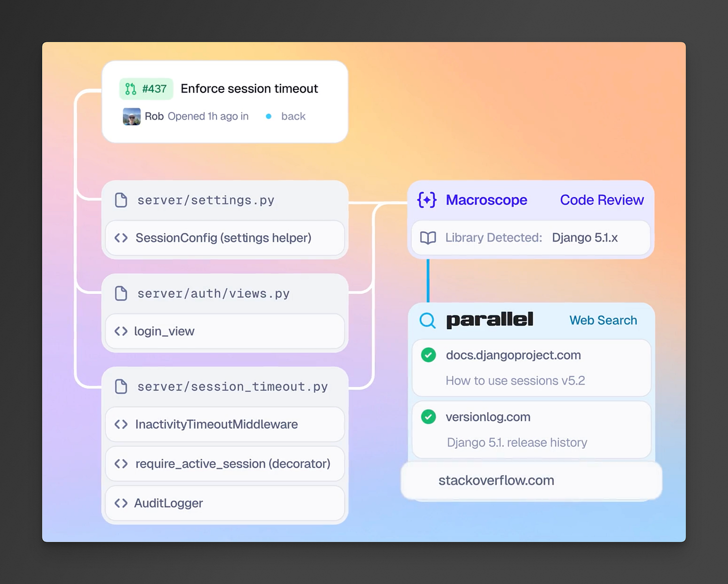The width and height of the screenshot is (728, 584).
Task: Click the blue dot before back
Action: (268, 116)
